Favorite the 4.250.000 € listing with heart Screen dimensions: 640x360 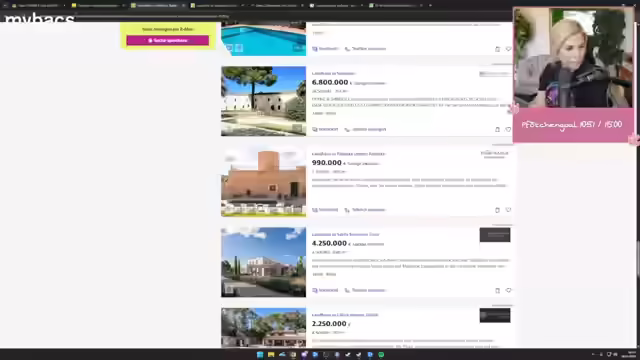508,290
